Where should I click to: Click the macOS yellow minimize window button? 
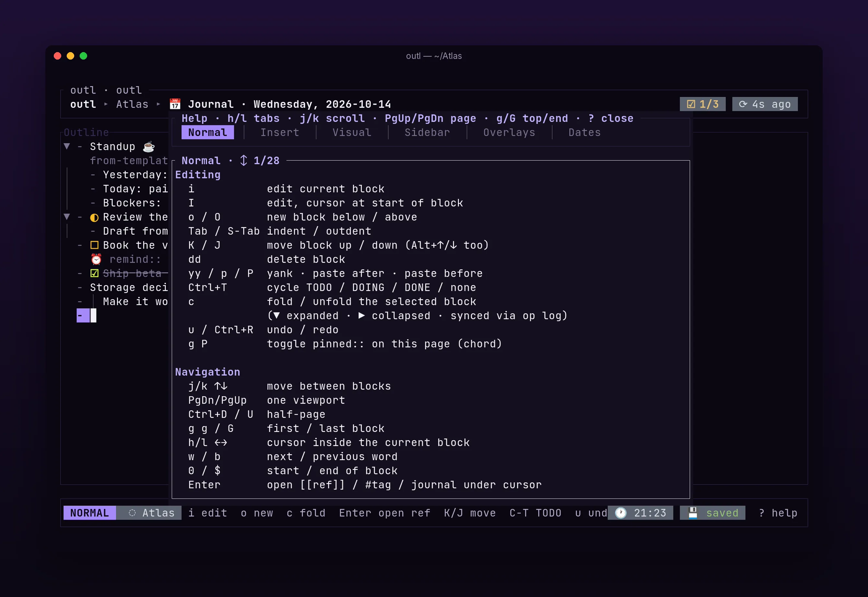(x=70, y=56)
